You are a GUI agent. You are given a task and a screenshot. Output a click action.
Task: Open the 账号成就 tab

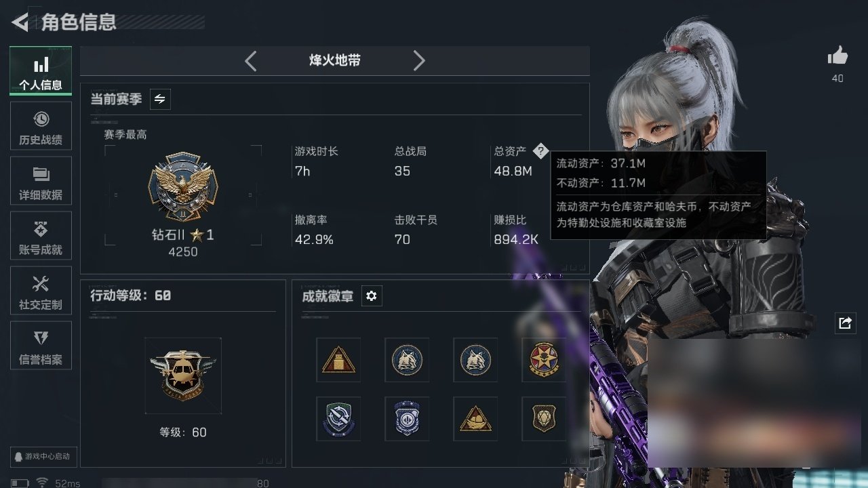[41, 236]
